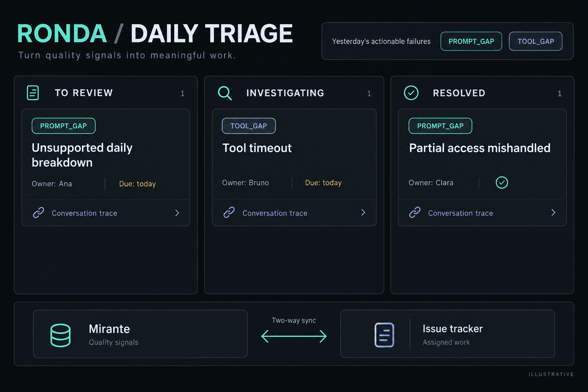Click the Two-way sync label

pos(294,320)
